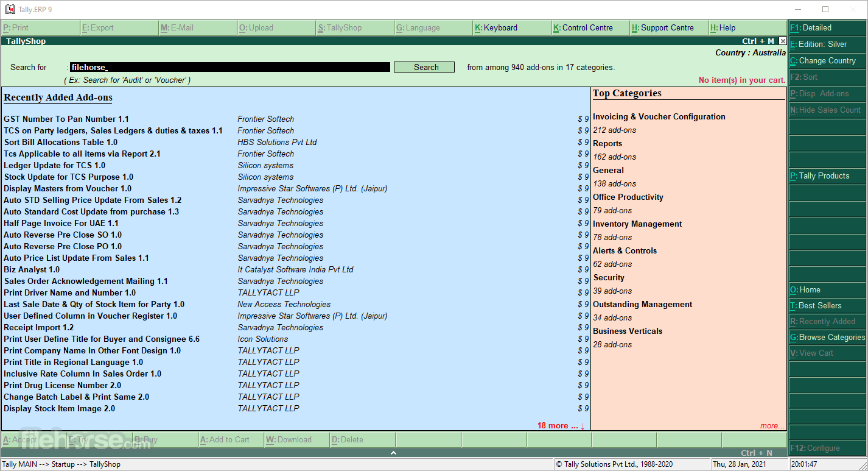Click the Search button
The image size is (868, 471).
coord(424,67)
